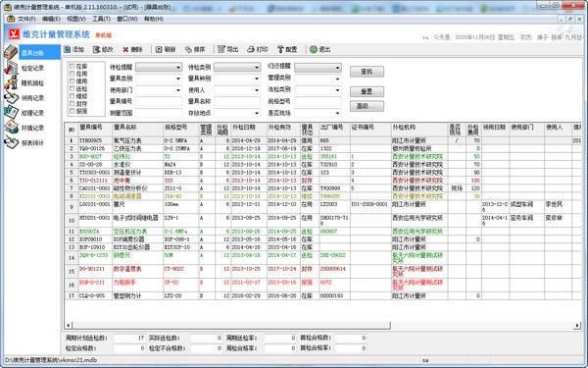Enable the 送检 status checkbox
Viewport: 588px width, 368px height.
click(x=72, y=88)
